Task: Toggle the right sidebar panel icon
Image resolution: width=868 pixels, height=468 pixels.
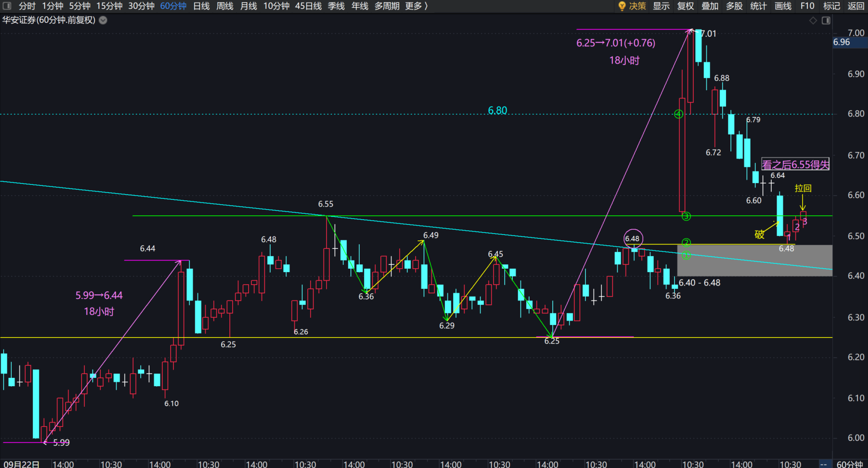Action: (x=826, y=21)
